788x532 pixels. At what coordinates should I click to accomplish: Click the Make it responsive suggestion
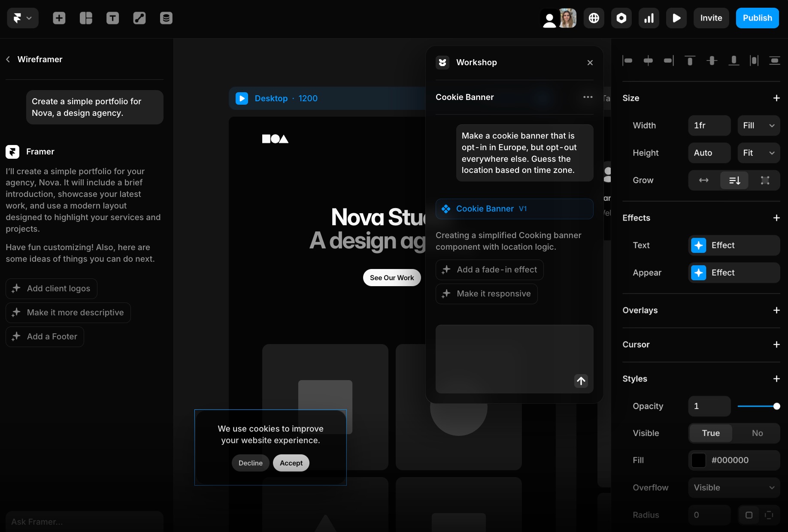tap(487, 294)
